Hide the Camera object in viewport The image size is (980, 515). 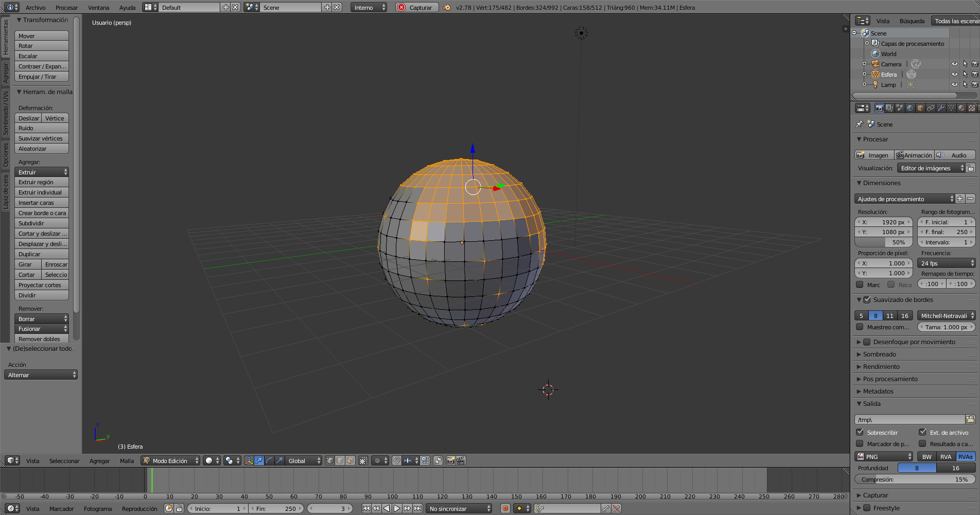click(954, 64)
